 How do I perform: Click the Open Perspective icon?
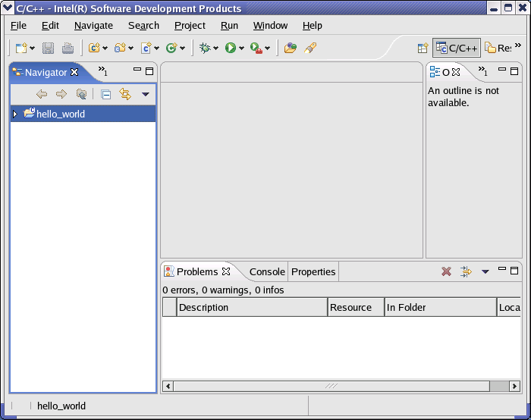tap(423, 48)
